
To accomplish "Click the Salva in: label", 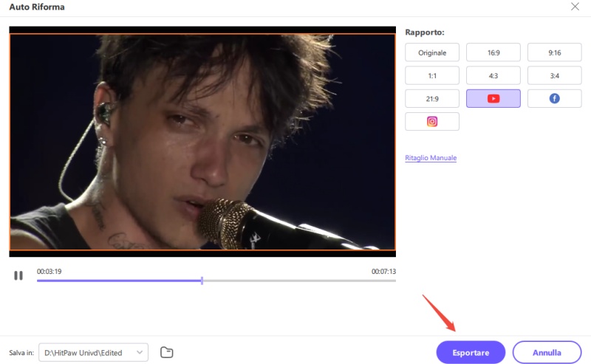I will coord(21,353).
